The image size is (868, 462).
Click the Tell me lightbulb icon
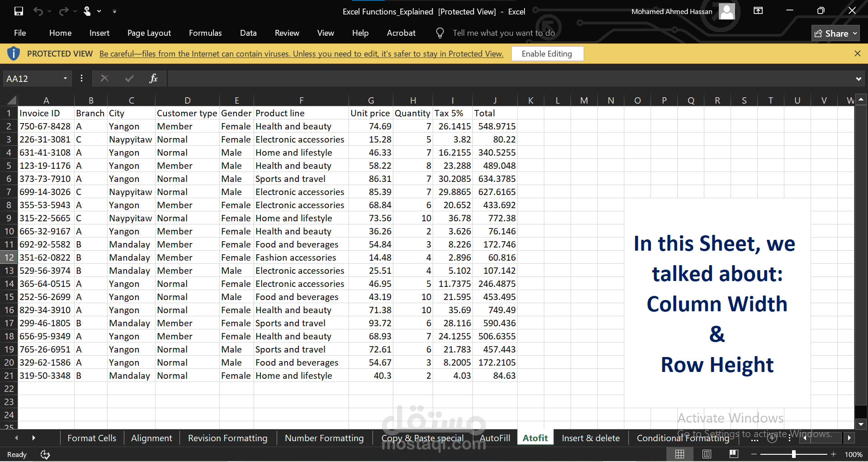(439, 33)
